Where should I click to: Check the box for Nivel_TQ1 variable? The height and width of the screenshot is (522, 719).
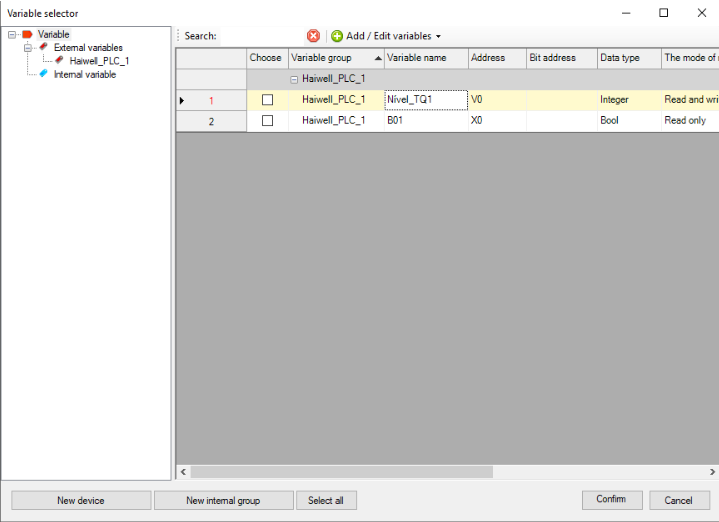(x=267, y=100)
